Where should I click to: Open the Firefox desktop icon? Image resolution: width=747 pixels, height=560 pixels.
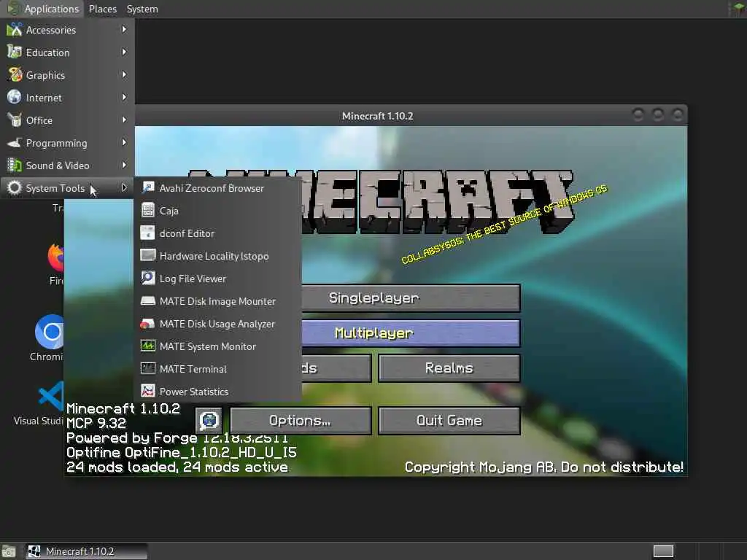point(56,257)
